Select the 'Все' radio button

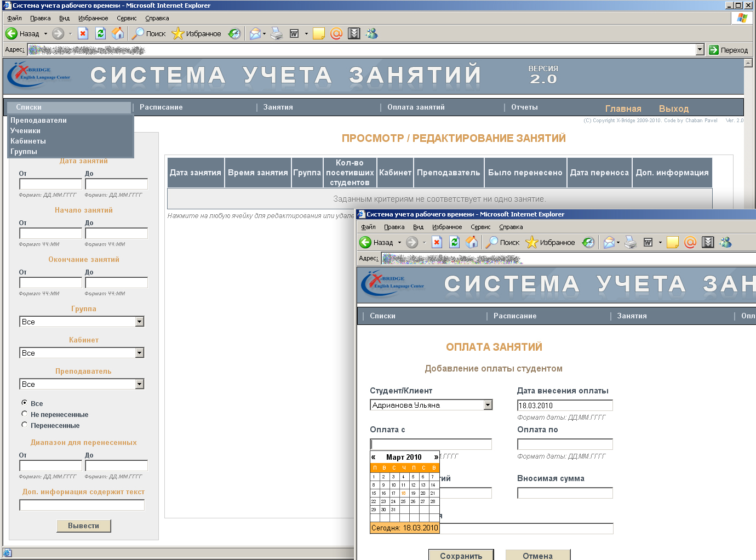tap(24, 403)
